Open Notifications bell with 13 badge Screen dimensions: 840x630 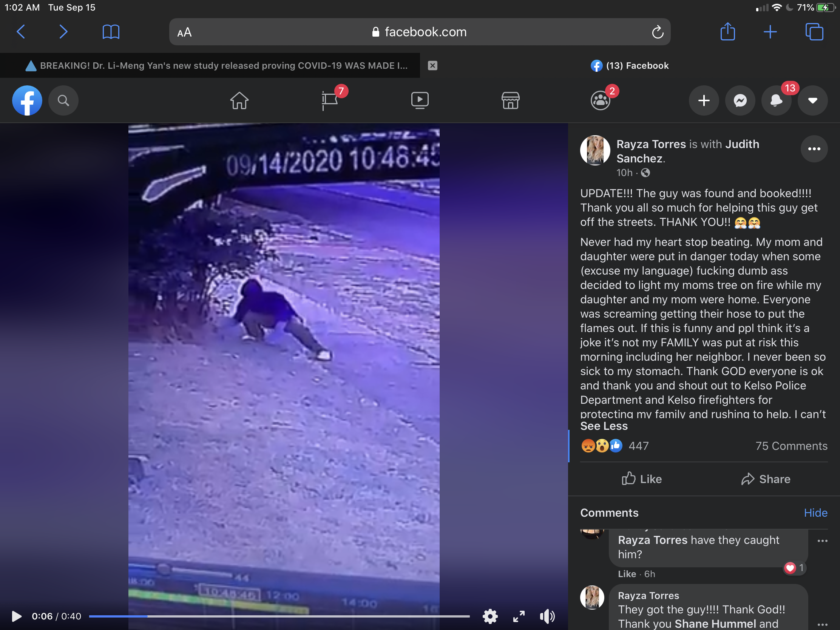(777, 100)
